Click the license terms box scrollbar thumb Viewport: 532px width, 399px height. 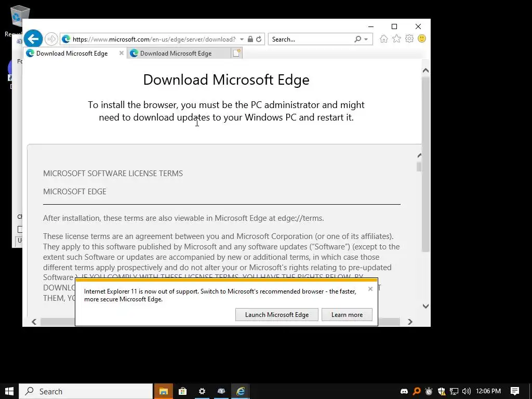(419, 167)
